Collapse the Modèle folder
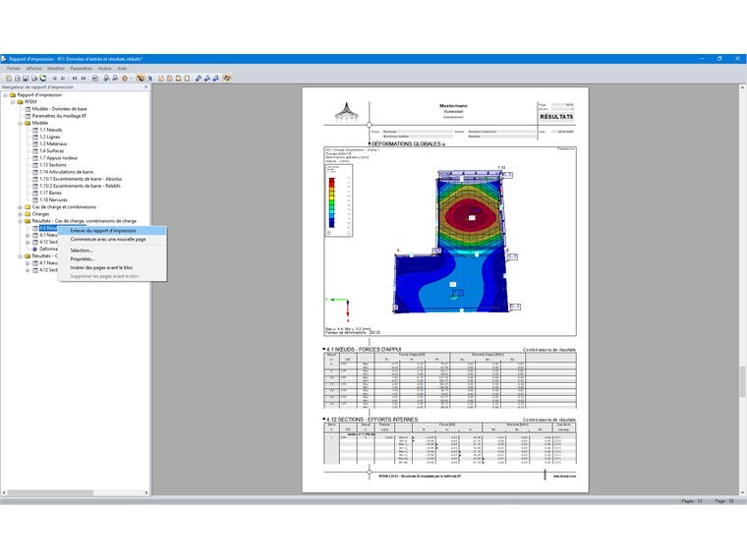Image resolution: width=747 pixels, height=560 pixels. 21,123
